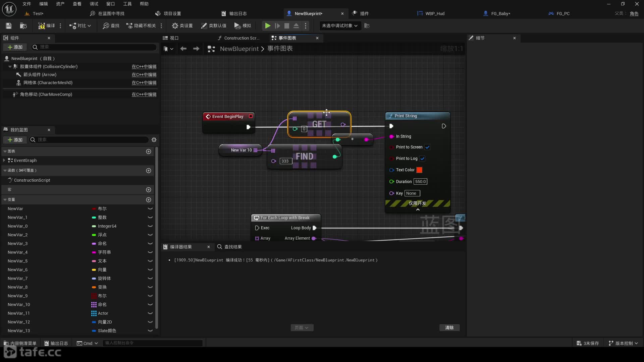644x362 pixels.
Task: Open the 文件 menu
Action: coord(27,4)
